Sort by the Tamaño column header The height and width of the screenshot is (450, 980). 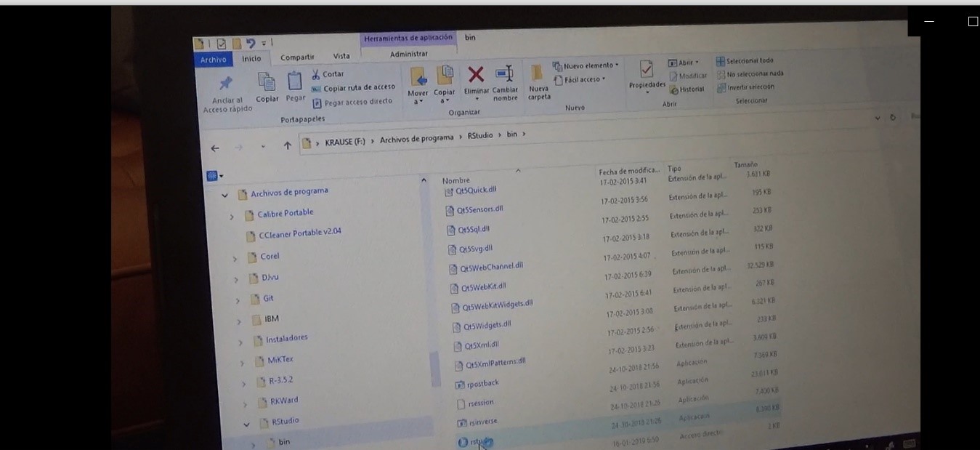[745, 165]
